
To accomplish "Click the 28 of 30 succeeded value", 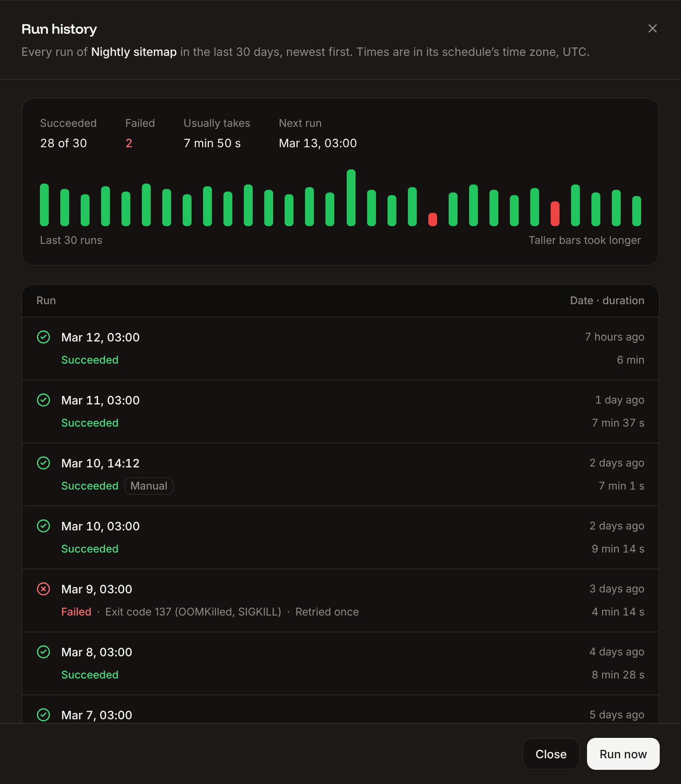I will coord(63,143).
